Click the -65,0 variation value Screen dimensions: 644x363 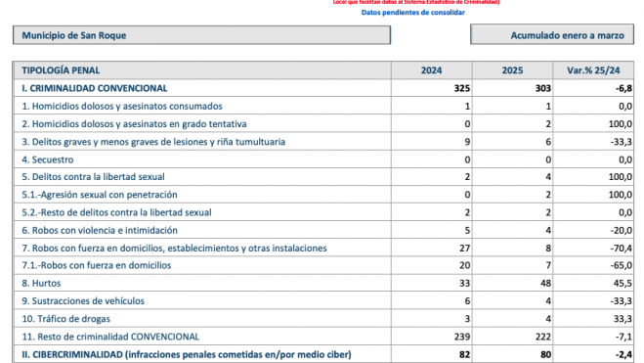(621, 265)
